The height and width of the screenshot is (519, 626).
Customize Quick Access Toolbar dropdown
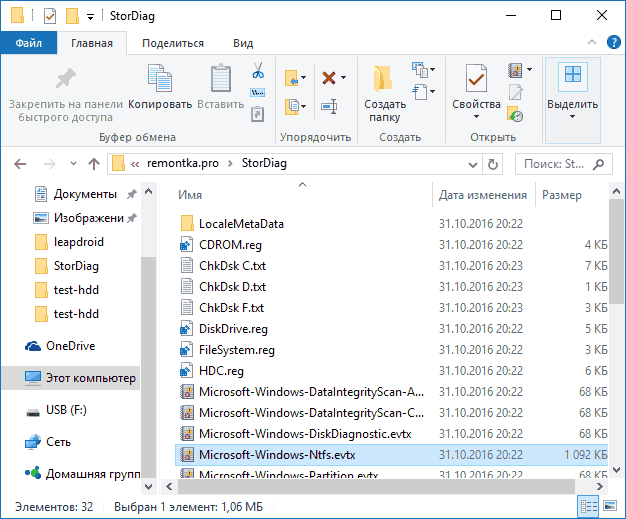pyautogui.click(x=91, y=17)
